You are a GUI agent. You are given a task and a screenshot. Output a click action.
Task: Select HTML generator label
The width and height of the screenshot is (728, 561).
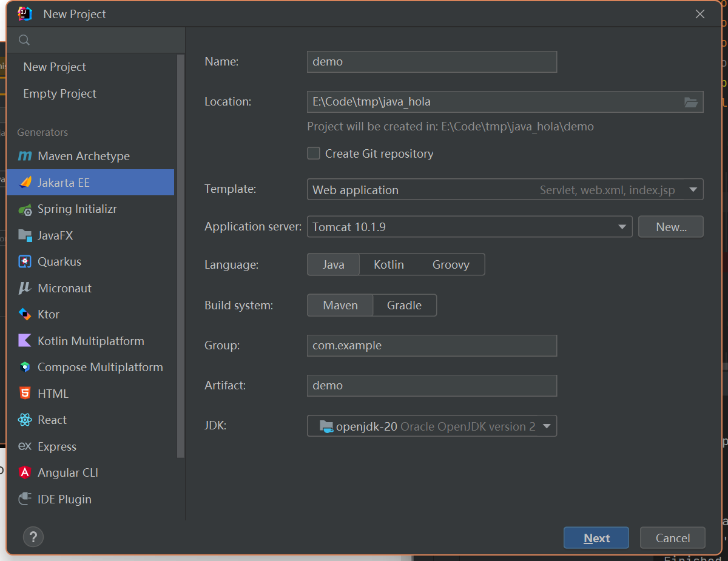53,394
